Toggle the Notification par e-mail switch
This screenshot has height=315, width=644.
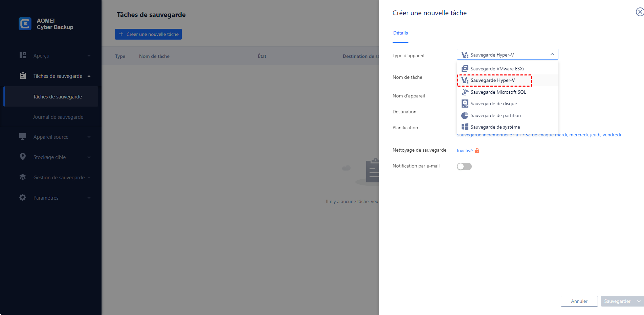pyautogui.click(x=464, y=166)
